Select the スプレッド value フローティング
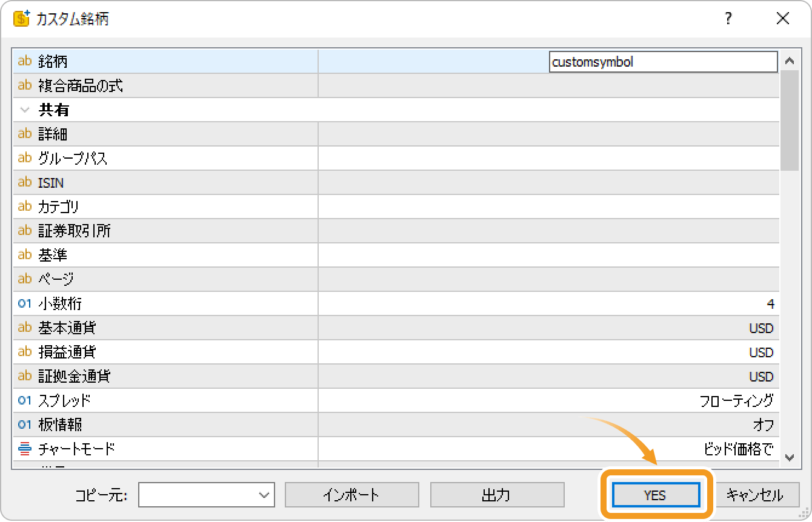812x522 pixels. pyautogui.click(x=736, y=400)
